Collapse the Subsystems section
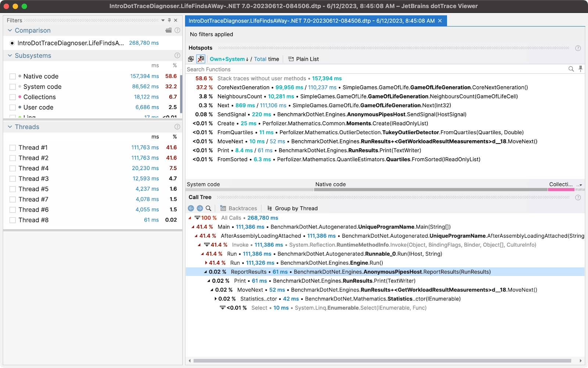This screenshot has height=368, width=588. coord(10,55)
